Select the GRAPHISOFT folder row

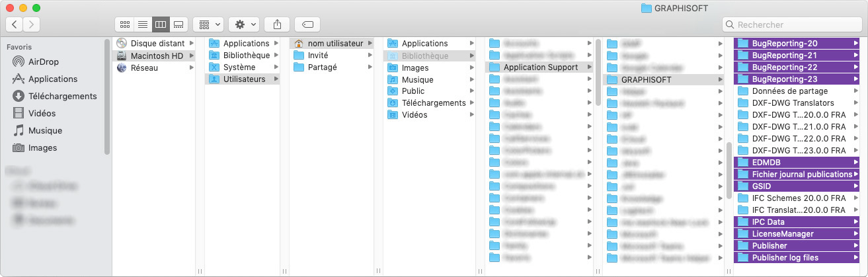pos(662,79)
